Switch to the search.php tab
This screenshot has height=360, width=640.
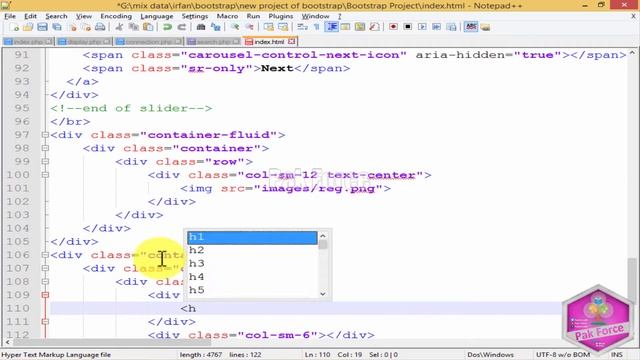(213, 42)
